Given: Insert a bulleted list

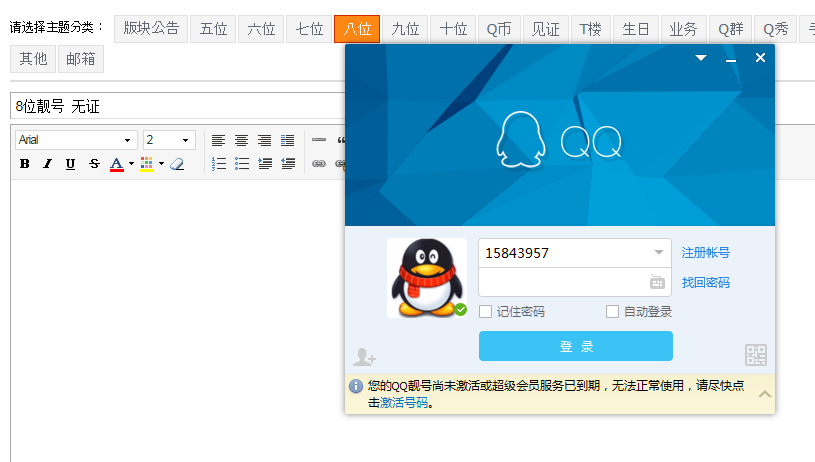Looking at the screenshot, I should (x=242, y=164).
